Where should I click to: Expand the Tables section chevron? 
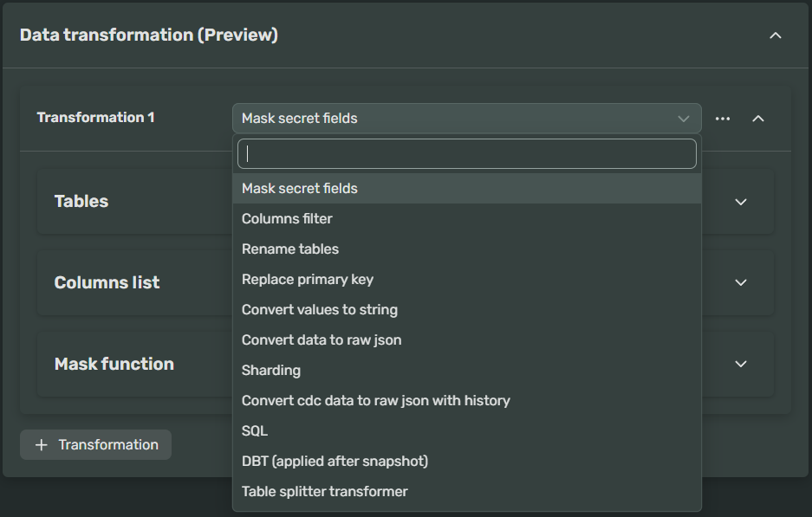tap(741, 202)
